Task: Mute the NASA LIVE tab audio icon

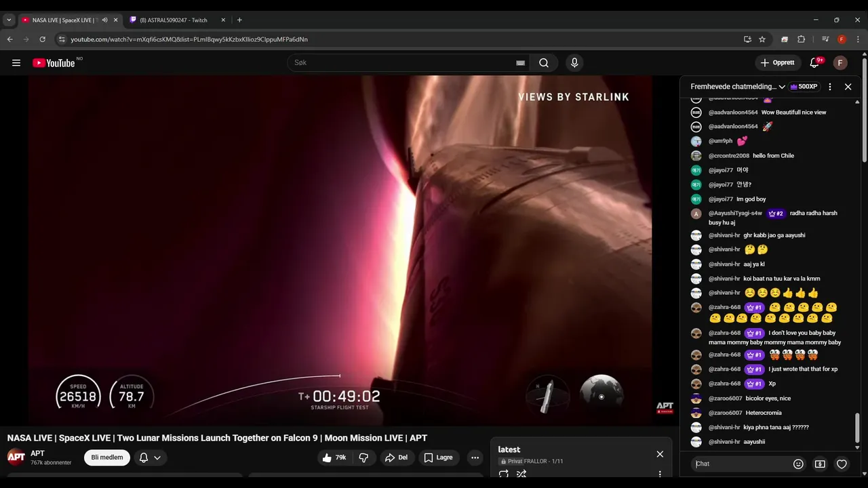Action: [104, 20]
